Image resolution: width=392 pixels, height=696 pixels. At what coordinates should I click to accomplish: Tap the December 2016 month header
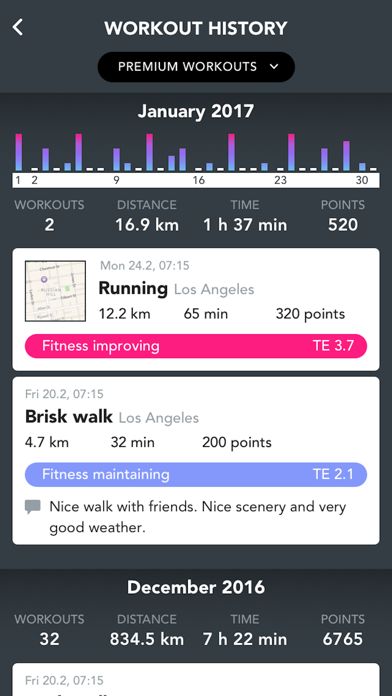[196, 587]
